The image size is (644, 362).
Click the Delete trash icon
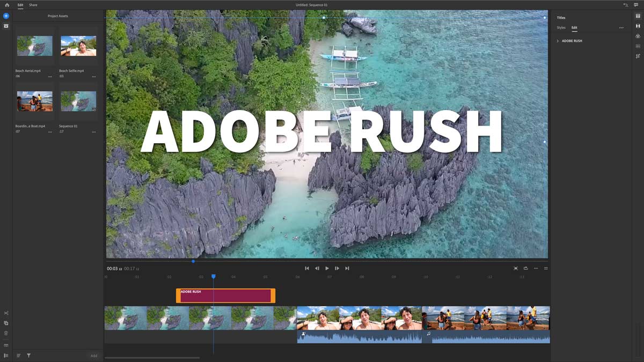(6, 333)
